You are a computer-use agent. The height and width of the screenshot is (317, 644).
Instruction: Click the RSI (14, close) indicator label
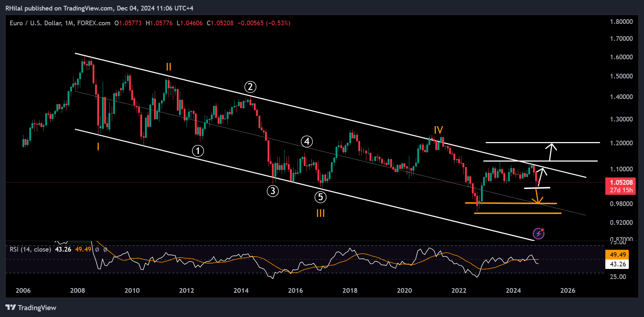click(30, 249)
